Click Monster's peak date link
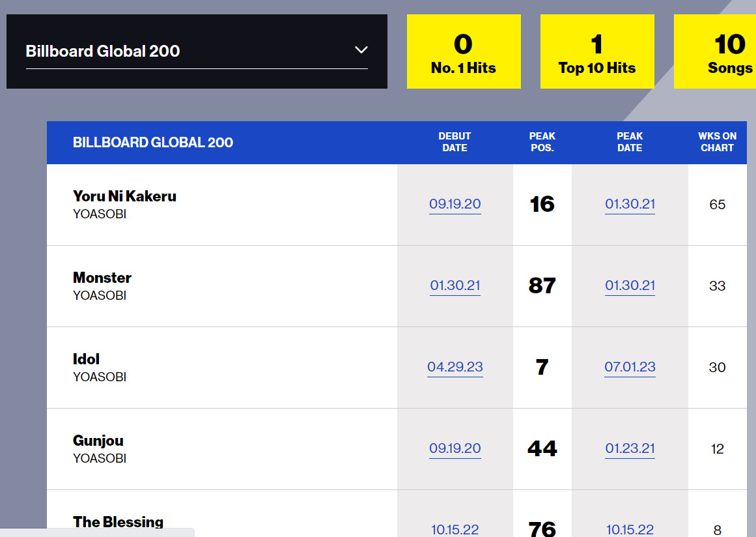This screenshot has height=537, width=756. pyautogui.click(x=630, y=285)
